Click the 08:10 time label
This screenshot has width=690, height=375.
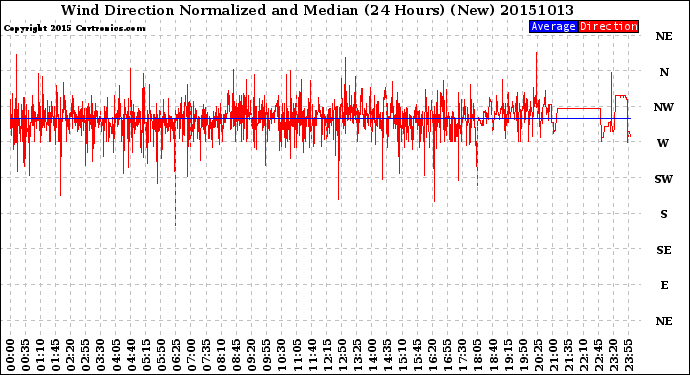221,355
